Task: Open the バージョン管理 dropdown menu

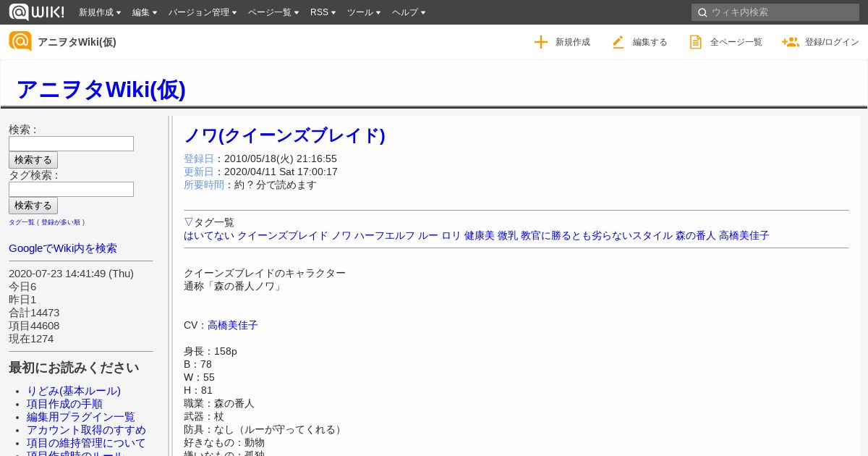Action: click(203, 12)
